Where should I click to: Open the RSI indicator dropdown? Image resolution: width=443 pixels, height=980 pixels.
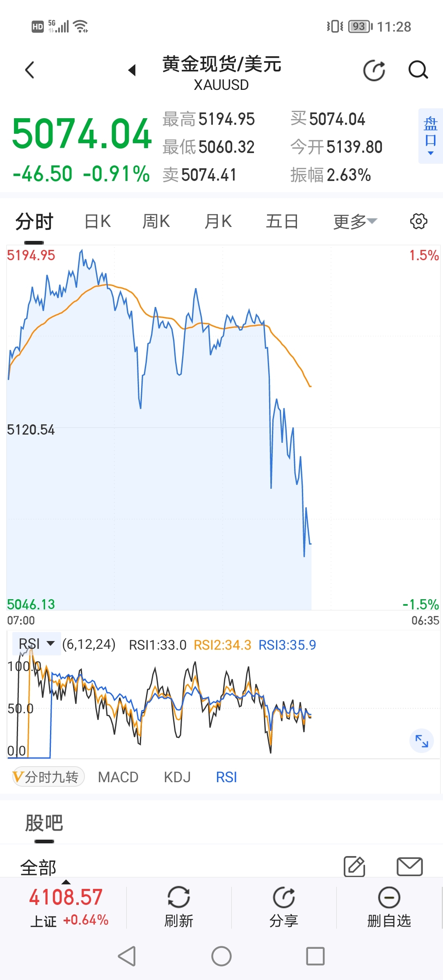[37, 644]
